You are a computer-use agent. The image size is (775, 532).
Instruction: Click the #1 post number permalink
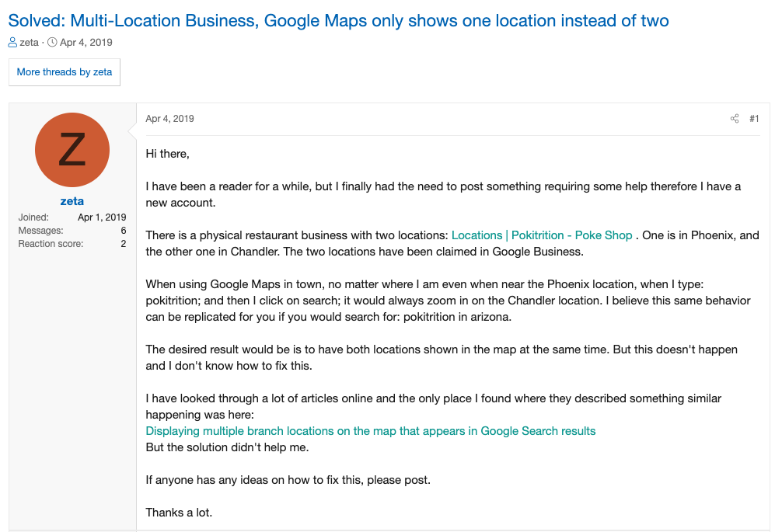tap(754, 119)
